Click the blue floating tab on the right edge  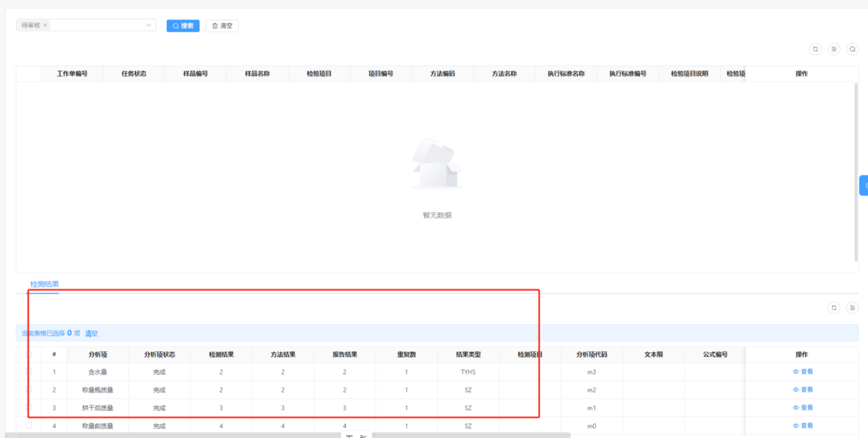(864, 185)
